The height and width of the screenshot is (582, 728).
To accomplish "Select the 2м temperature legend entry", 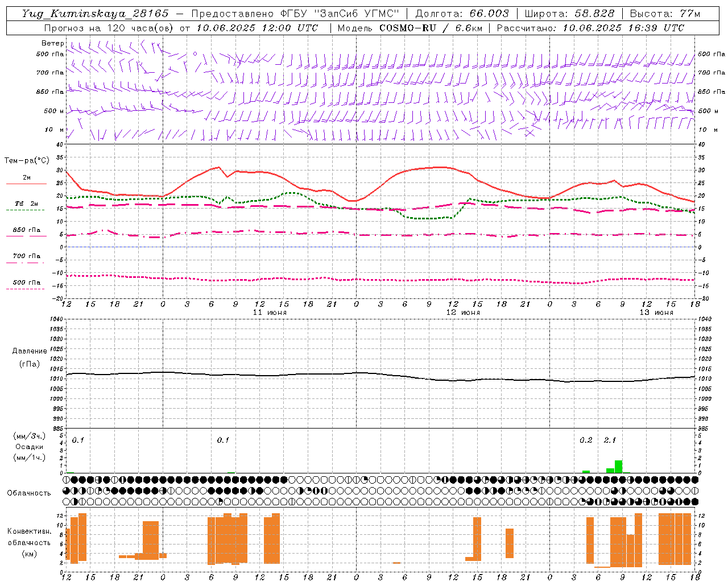I will (27, 178).
